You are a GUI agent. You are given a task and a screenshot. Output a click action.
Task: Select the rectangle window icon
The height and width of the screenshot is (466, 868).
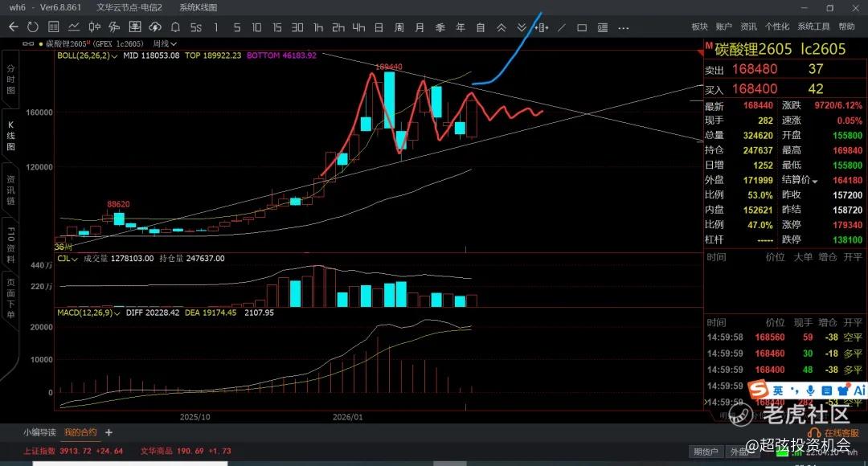[x=582, y=27]
